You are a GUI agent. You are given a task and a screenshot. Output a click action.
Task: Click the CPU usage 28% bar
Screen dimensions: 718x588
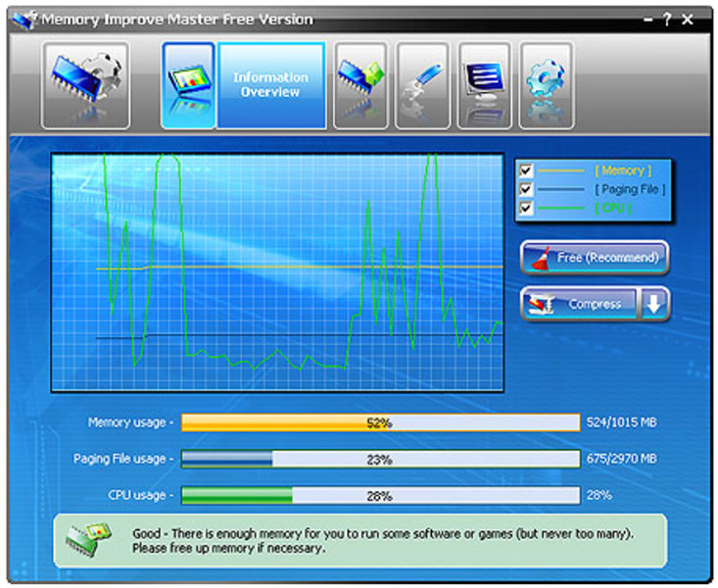[x=380, y=496]
